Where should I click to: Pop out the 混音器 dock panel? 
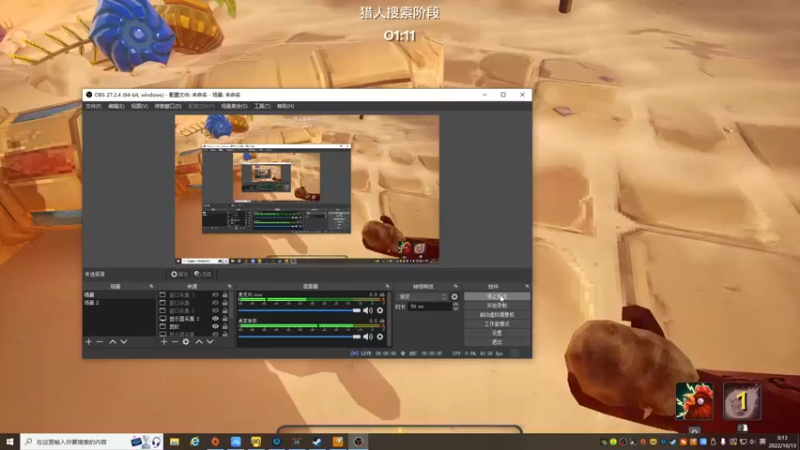click(387, 286)
